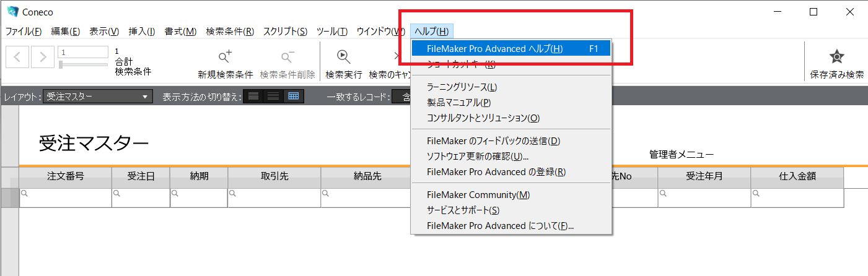Select FileMaker Pro Advanced ヘルプ(H) entry
The height and width of the screenshot is (276, 868).
tap(511, 49)
